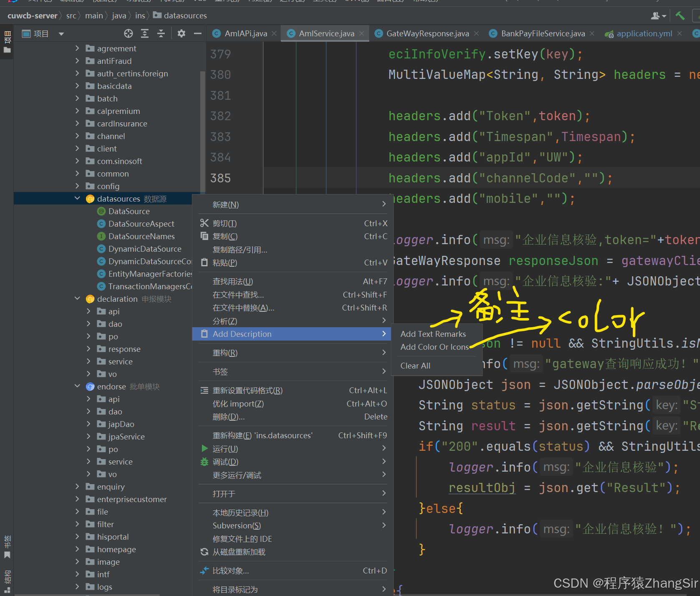
Task: Click the Paste clipboard icon in context menu
Action: (x=204, y=263)
